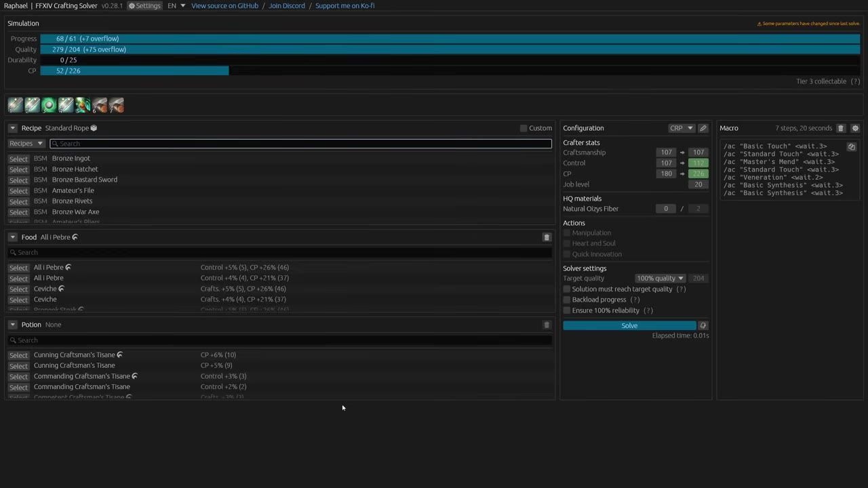
Task: Click the icon button beside Solve
Action: (x=703, y=325)
